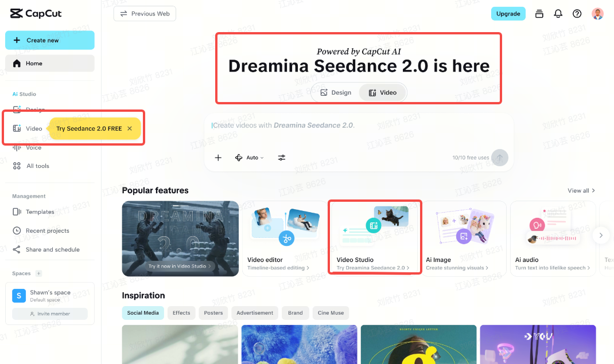
Task: Open the Video Studio card
Action: [374, 238]
